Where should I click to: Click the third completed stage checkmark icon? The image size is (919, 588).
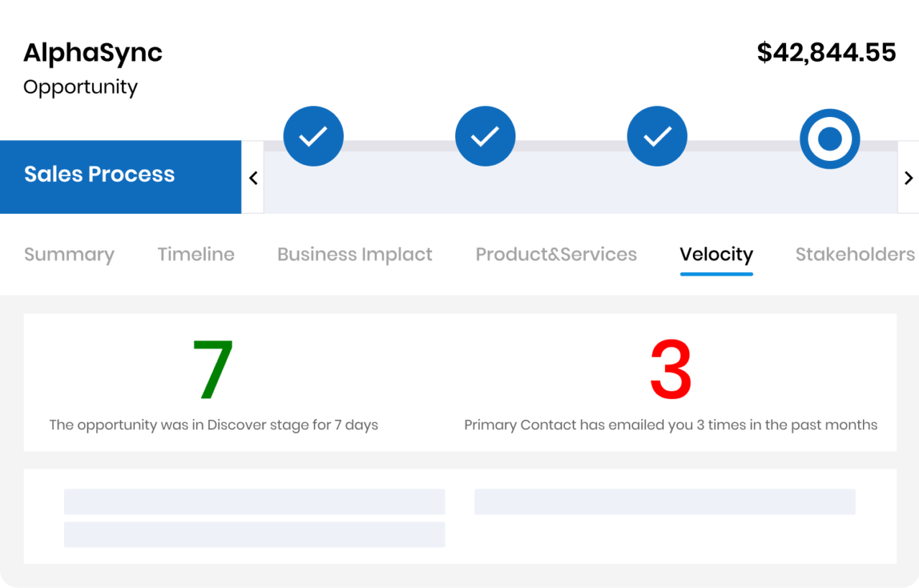tap(657, 136)
